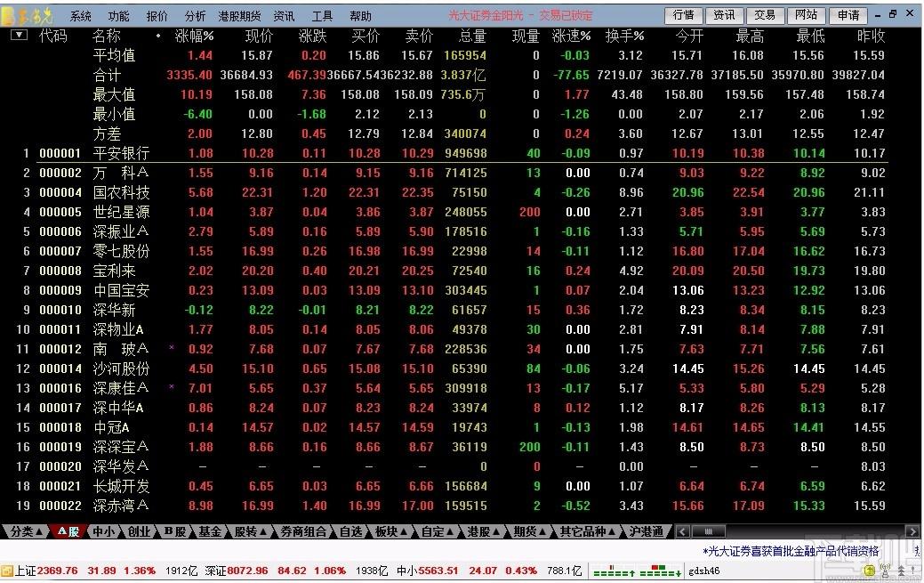Switch to the 自选 tab
The image size is (924, 583).
(350, 531)
